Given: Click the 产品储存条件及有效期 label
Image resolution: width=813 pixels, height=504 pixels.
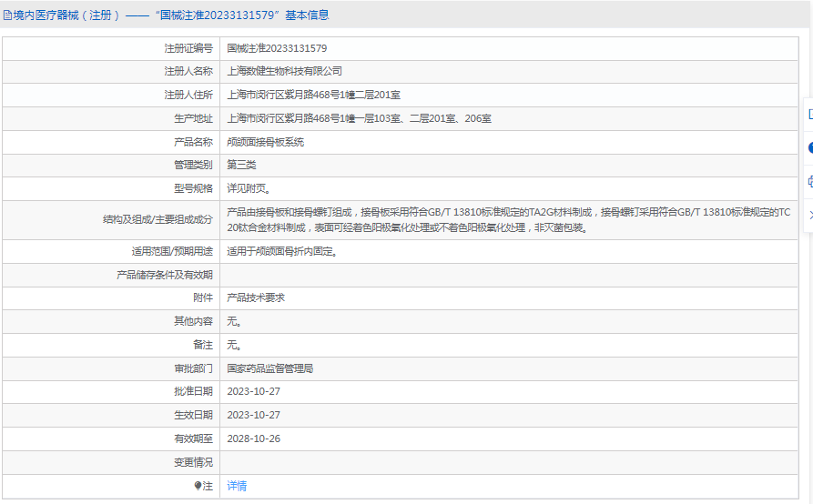Looking at the screenshot, I should (165, 275).
